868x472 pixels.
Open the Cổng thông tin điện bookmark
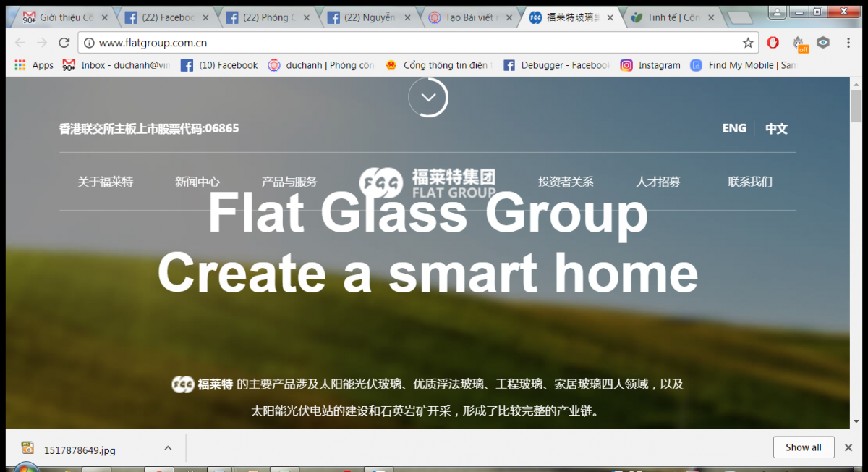point(439,65)
